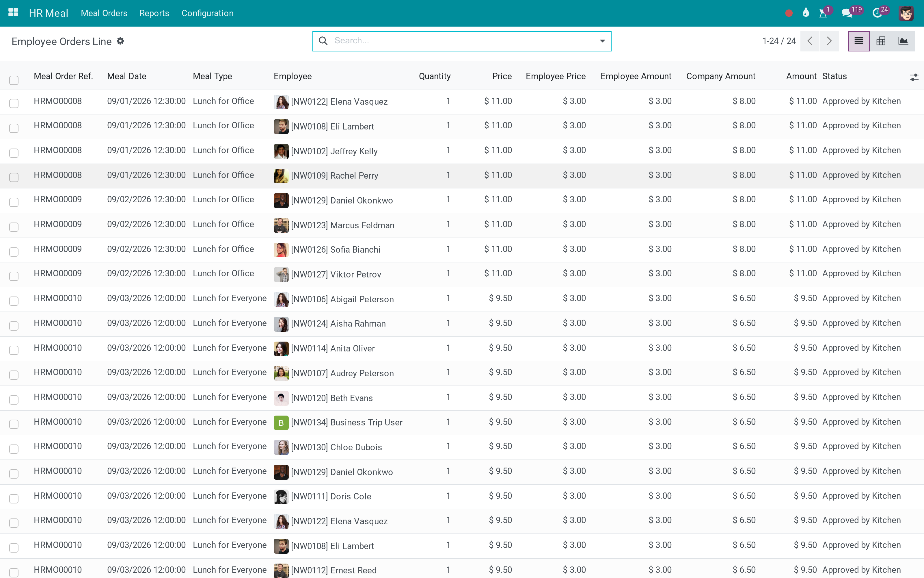The width and height of the screenshot is (924, 578).
Task: Switch to graph view
Action: 903,41
